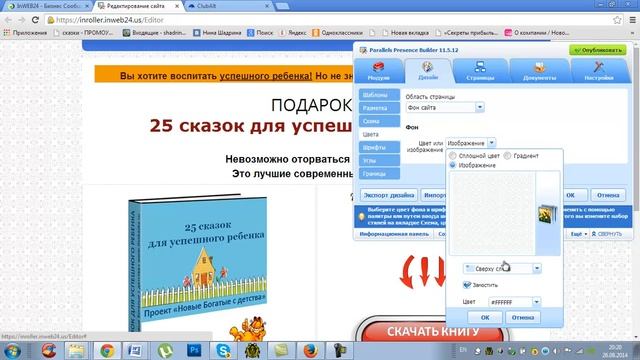Open the Chrome hamburger menu
The width and height of the screenshot is (640, 360).
tap(632, 20)
